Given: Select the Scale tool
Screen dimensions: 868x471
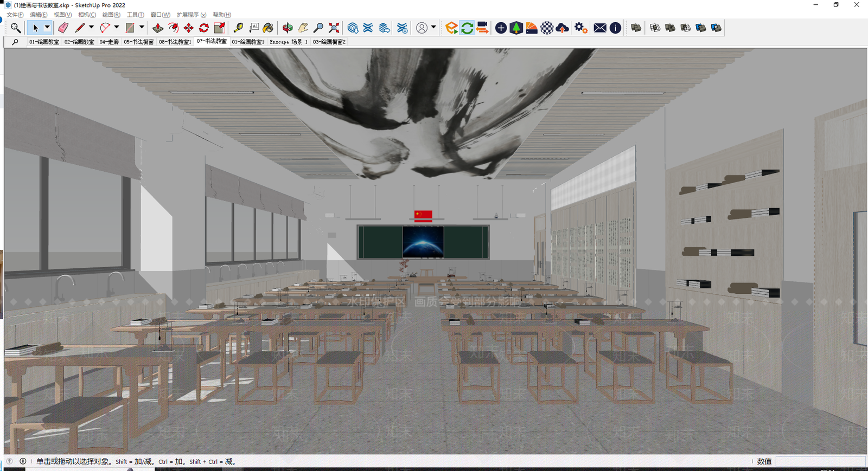Looking at the screenshot, I should point(220,28).
